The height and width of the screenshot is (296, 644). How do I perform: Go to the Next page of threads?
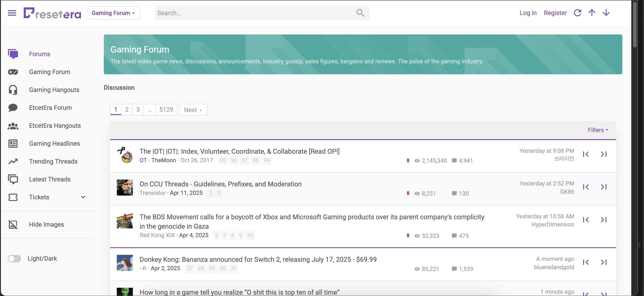[193, 110]
